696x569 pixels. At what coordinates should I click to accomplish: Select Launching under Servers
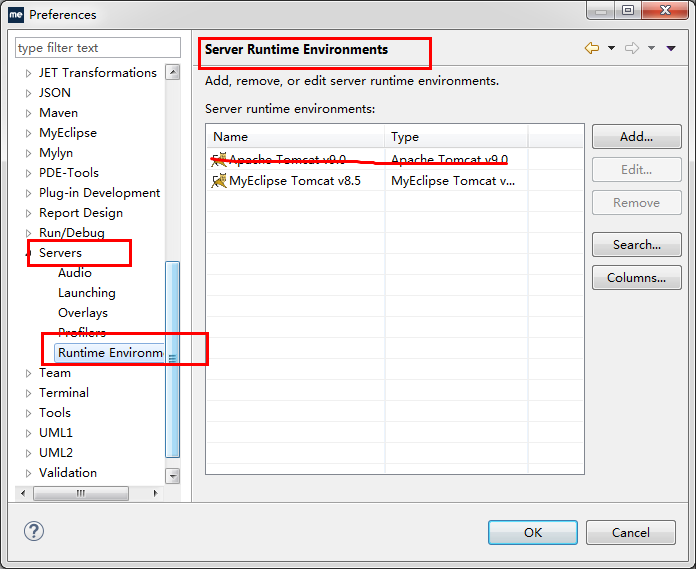coord(87,292)
